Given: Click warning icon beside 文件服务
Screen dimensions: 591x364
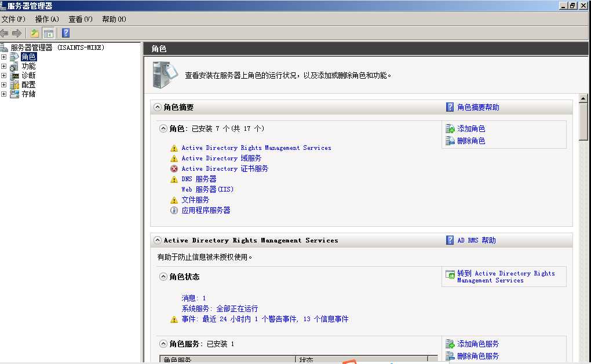Looking at the screenshot, I should [x=174, y=200].
